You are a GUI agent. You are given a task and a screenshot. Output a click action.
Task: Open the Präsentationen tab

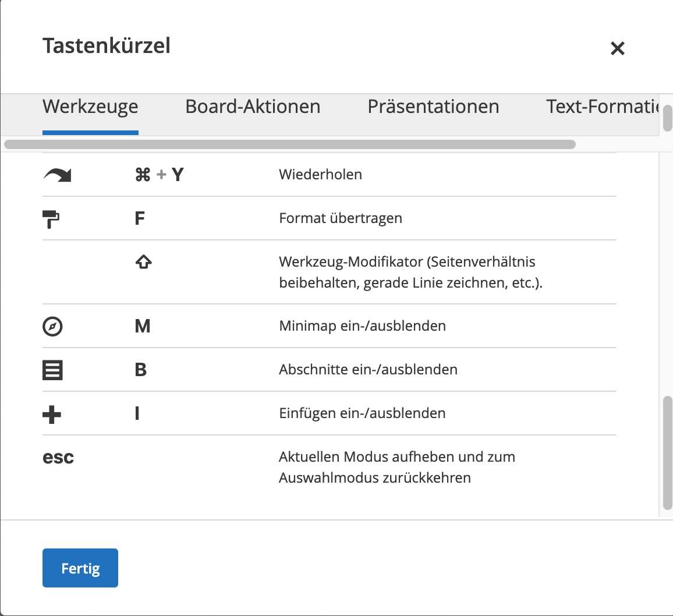[433, 107]
